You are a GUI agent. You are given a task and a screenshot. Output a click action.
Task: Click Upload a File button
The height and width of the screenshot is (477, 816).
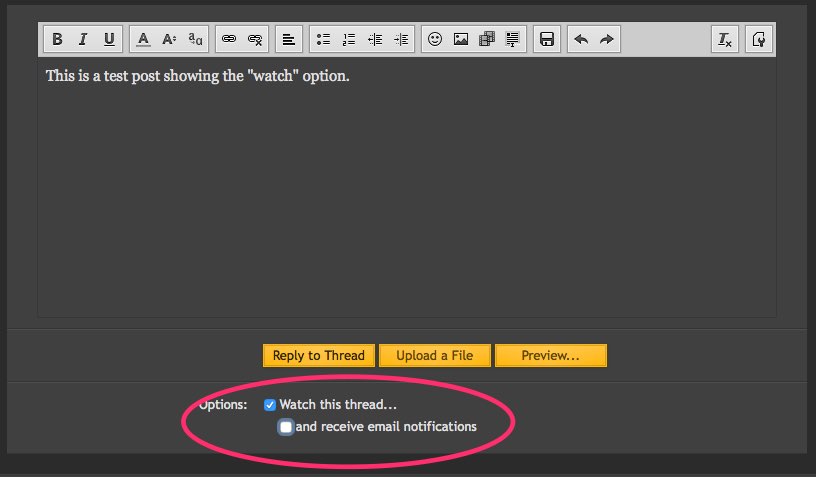click(435, 355)
